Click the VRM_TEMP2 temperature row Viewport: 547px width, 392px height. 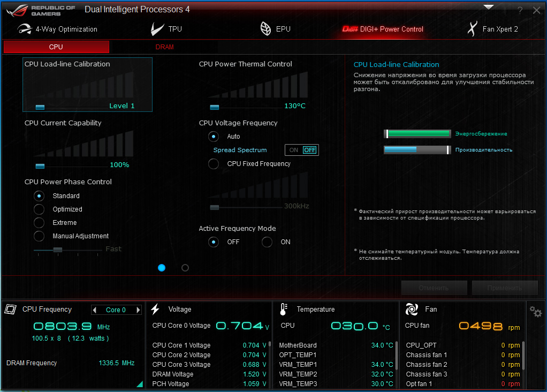[x=336, y=374]
